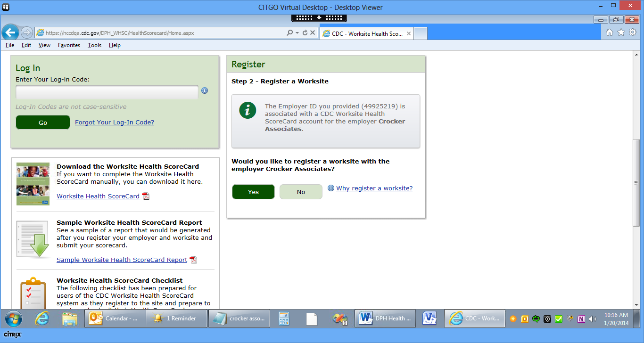The height and width of the screenshot is (343, 644).
Task: Open the Calculator icon in the taskbar
Action: click(x=284, y=318)
